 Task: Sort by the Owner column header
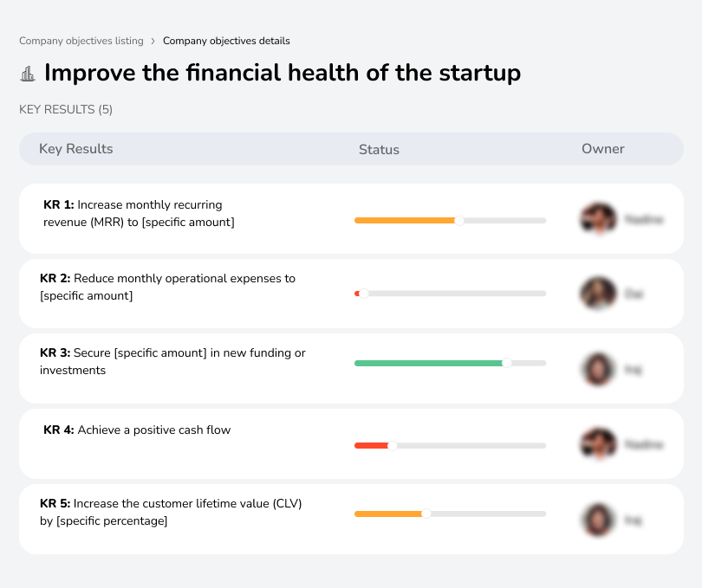(603, 149)
